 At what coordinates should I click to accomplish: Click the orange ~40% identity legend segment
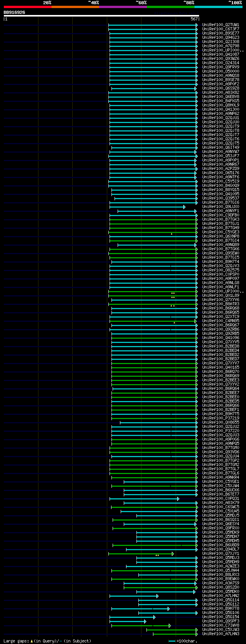75,7
